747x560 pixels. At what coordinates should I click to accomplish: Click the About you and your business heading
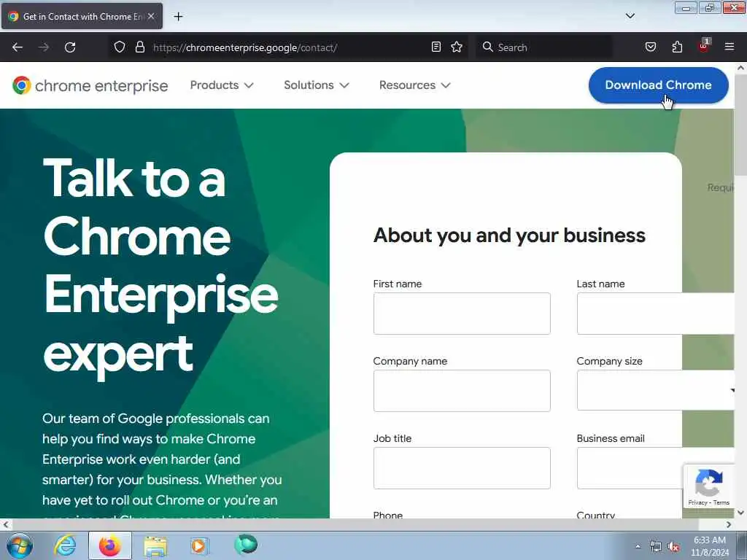tap(509, 236)
